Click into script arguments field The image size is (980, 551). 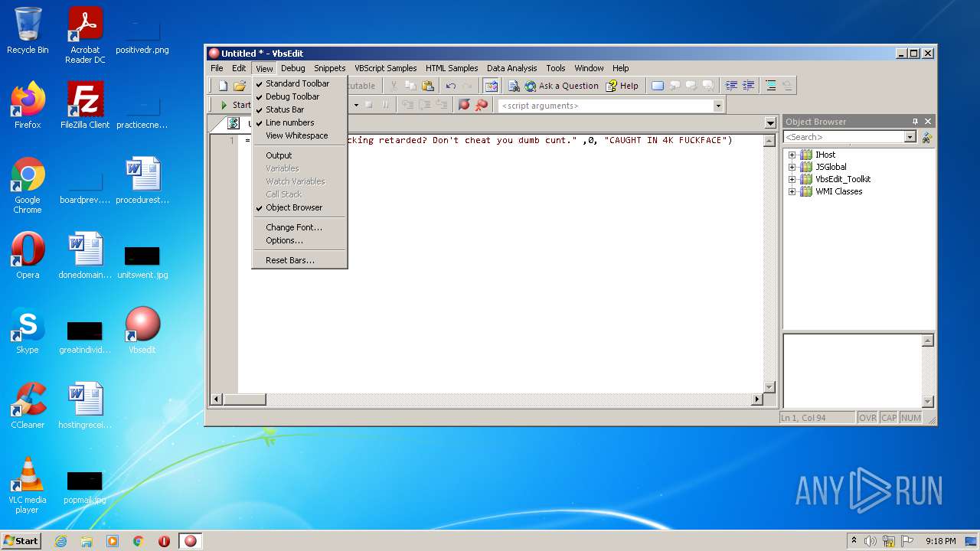pos(605,106)
